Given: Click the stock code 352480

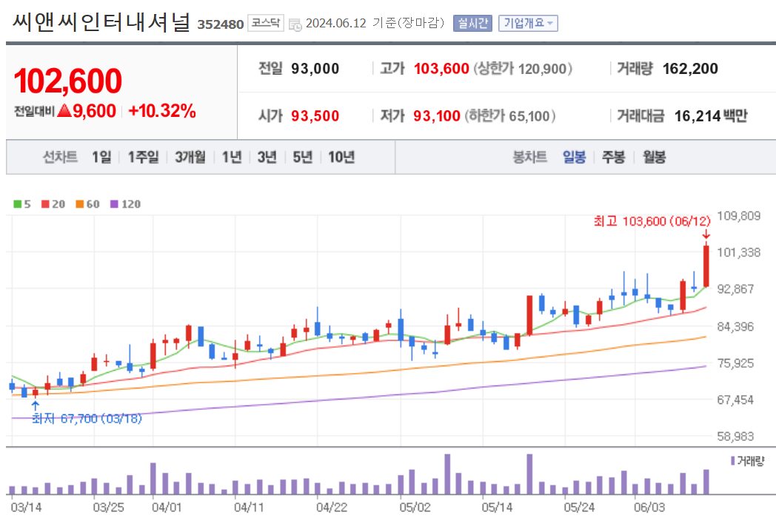Looking at the screenshot, I should 221,24.
